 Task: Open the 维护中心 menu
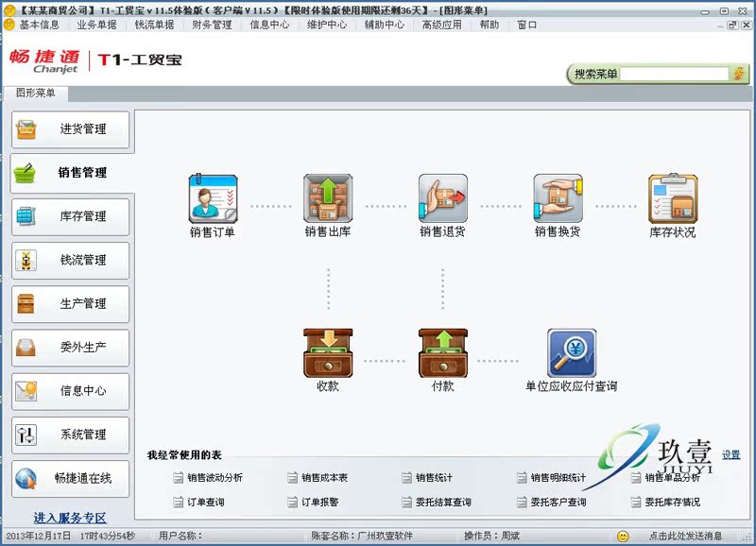(327, 25)
